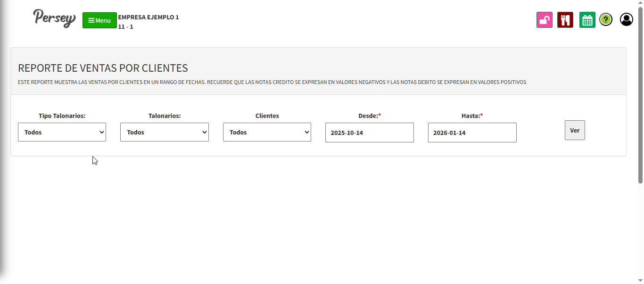Click the Reporte de Ventas por Clientes heading
The image size is (644, 284).
103,68
